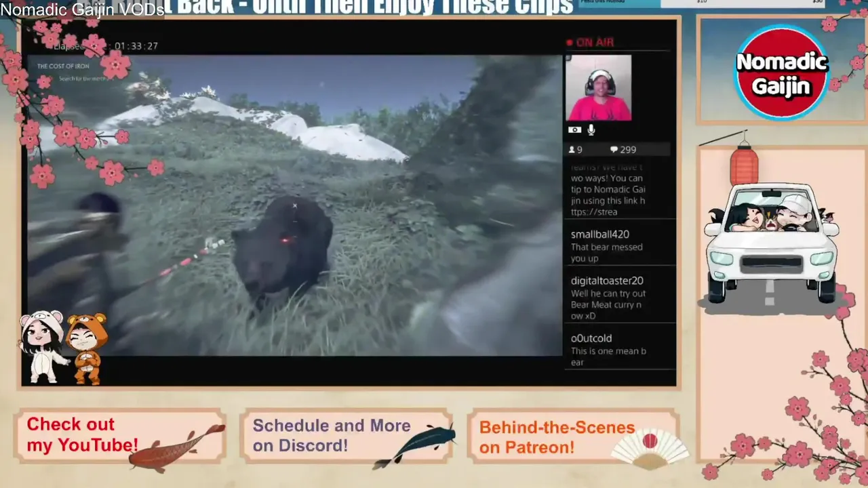Viewport: 868px width, 488px height.
Task: Click the 'That bear messed you up' message
Action: [x=607, y=253]
